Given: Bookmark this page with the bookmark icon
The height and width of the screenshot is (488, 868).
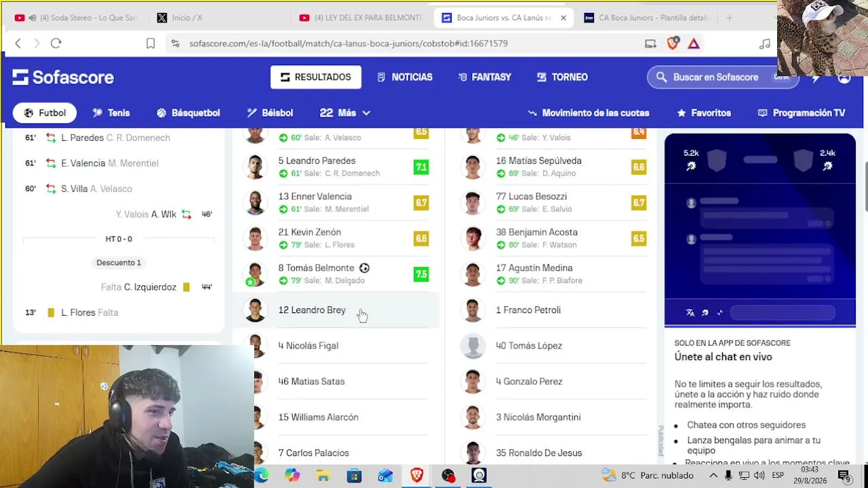Looking at the screenshot, I should (x=151, y=43).
